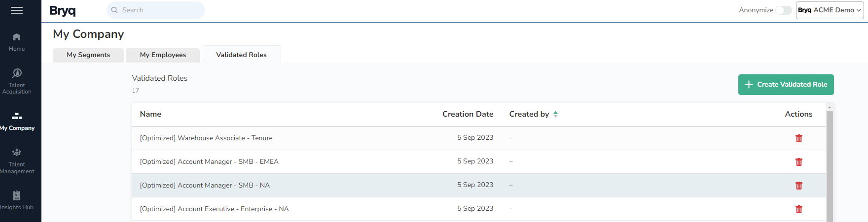Open Insights Hub section

tap(17, 200)
